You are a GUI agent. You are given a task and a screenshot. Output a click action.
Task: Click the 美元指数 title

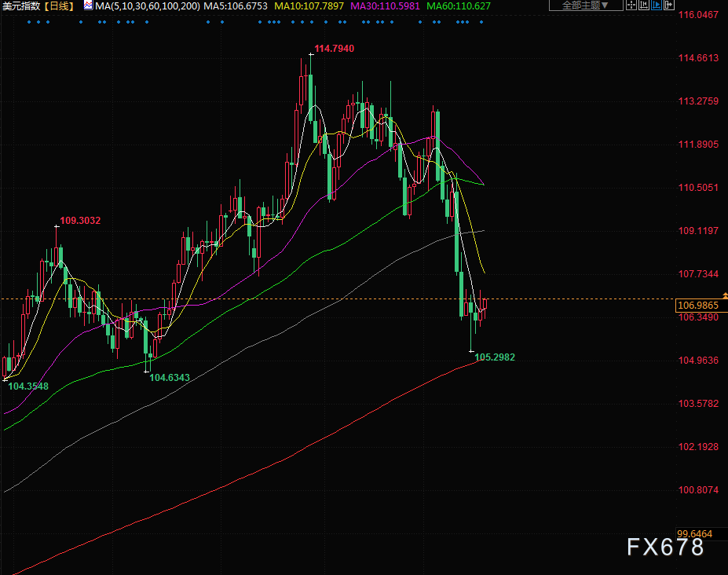coord(21,6)
